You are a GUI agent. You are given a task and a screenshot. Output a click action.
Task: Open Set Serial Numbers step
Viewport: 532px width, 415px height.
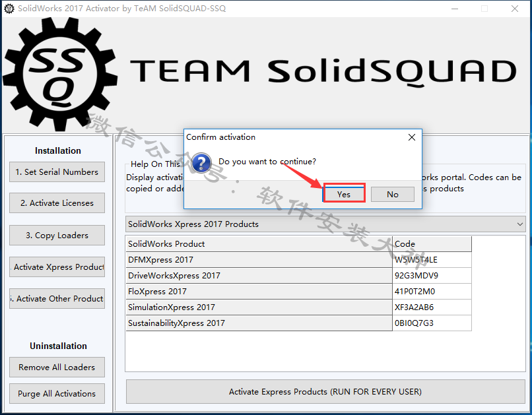pos(57,172)
